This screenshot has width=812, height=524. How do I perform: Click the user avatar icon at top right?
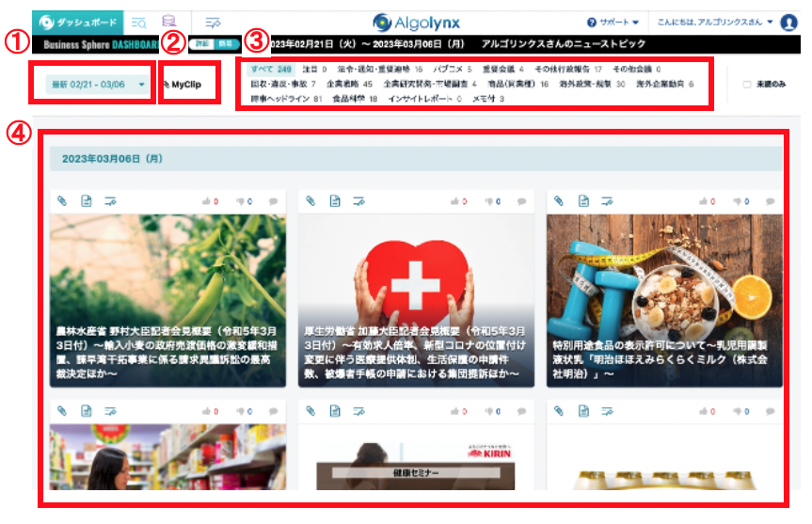point(788,23)
